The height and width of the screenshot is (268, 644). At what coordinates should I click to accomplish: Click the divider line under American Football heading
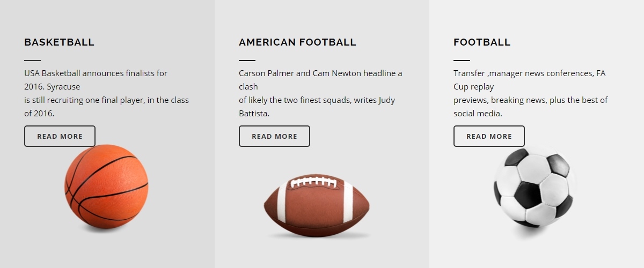point(247,61)
